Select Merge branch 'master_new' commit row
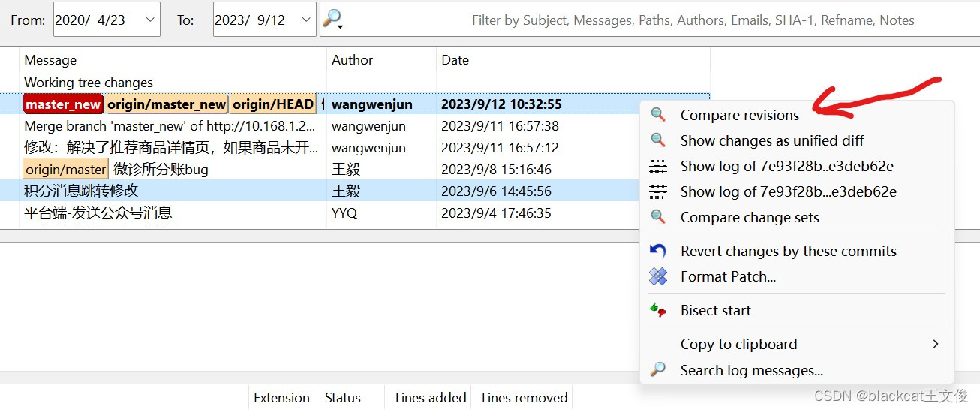 click(355, 126)
